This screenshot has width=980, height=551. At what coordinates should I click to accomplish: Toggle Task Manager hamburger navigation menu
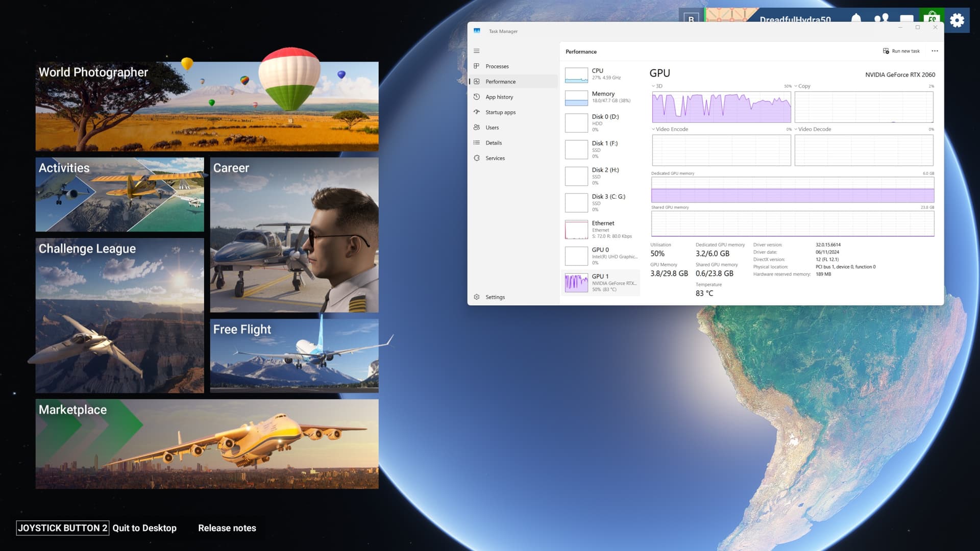point(477,51)
